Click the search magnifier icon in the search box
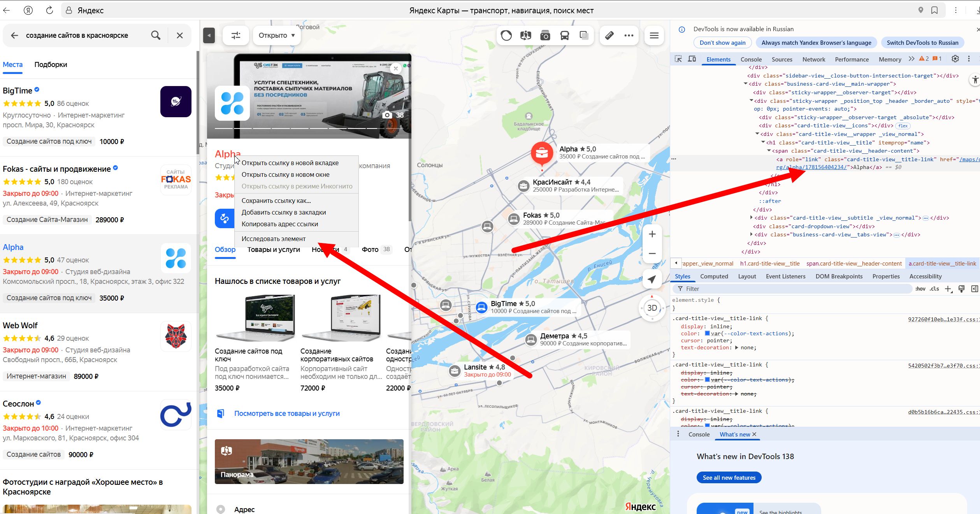The height and width of the screenshot is (514, 980). click(156, 35)
